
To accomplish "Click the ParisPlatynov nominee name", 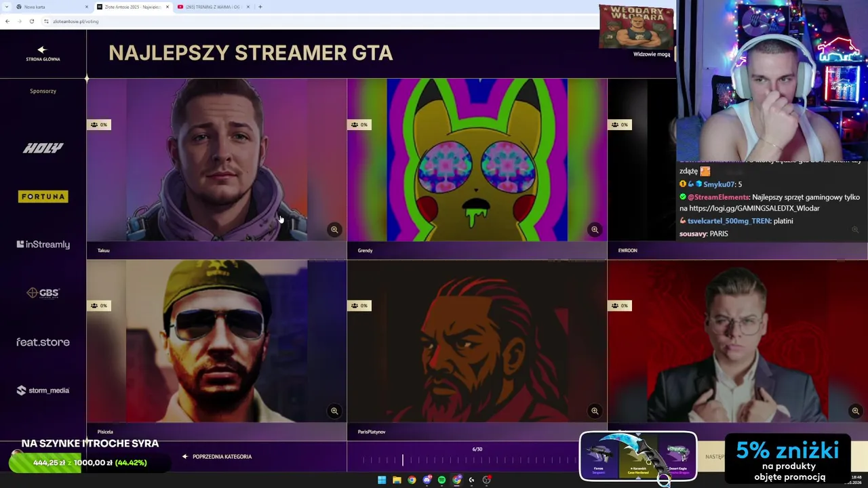I will (x=371, y=432).
